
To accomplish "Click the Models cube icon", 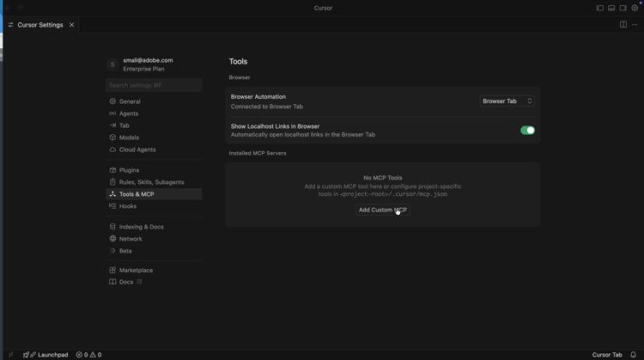I will 112,137.
